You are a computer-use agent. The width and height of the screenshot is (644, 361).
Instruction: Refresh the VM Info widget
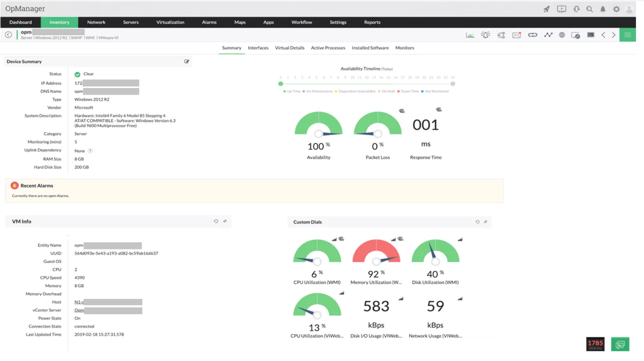pos(216,221)
